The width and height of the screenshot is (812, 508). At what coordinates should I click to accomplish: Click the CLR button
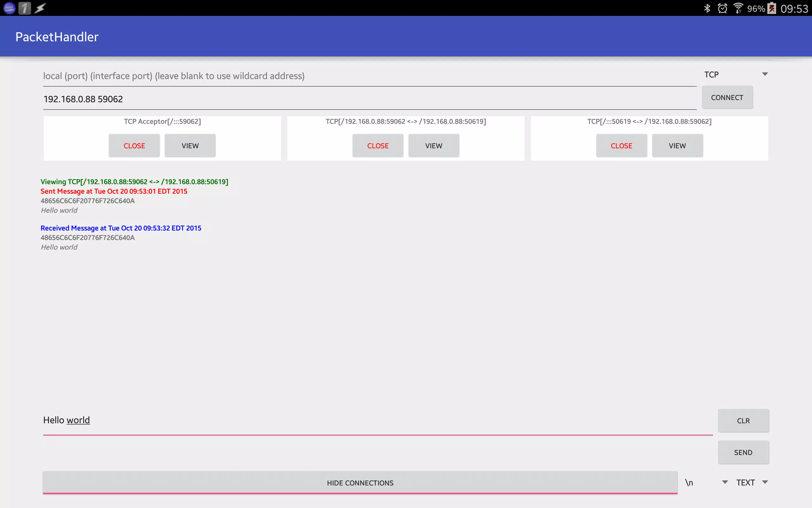(743, 421)
